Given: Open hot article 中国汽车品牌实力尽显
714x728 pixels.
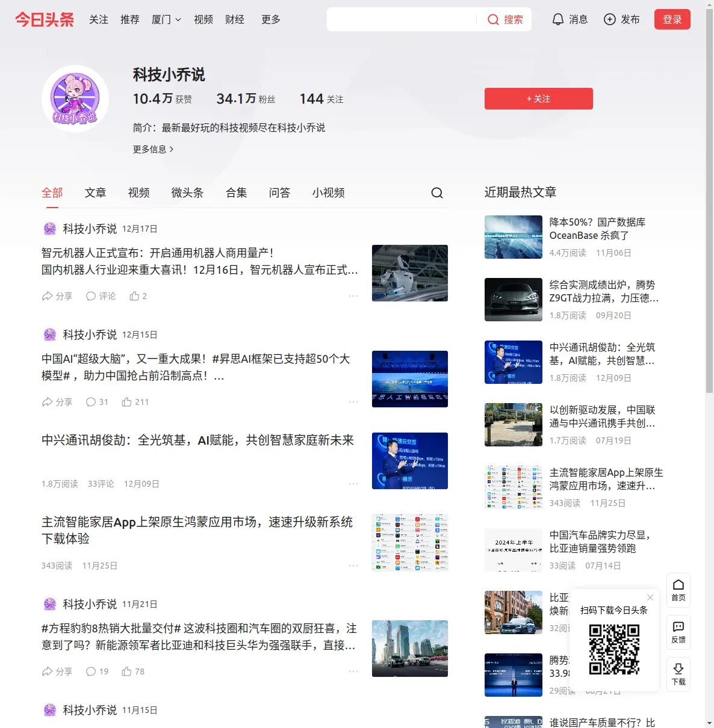Looking at the screenshot, I should click(x=600, y=541).
